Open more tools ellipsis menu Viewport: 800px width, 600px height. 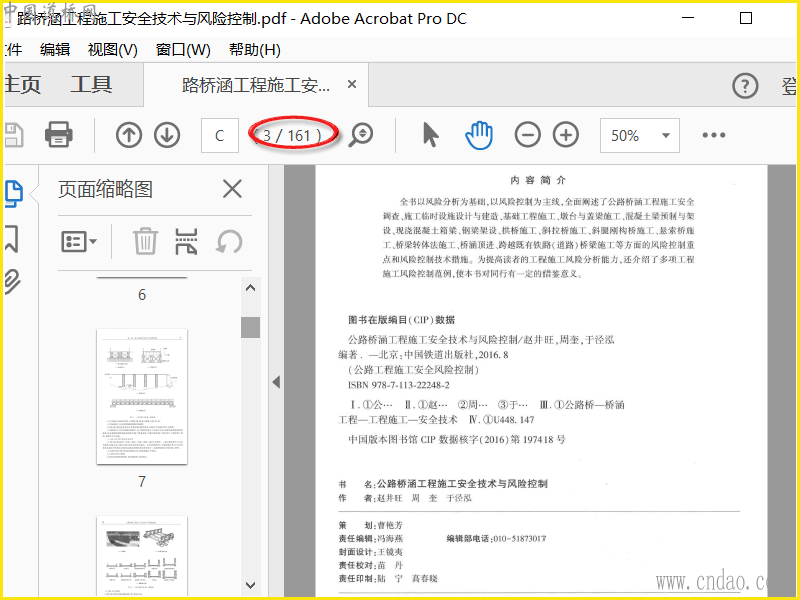[x=713, y=135]
